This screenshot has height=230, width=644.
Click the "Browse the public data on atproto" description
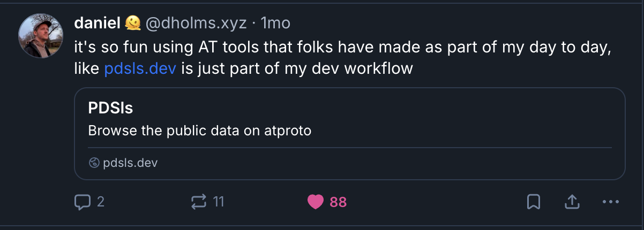pos(199,131)
